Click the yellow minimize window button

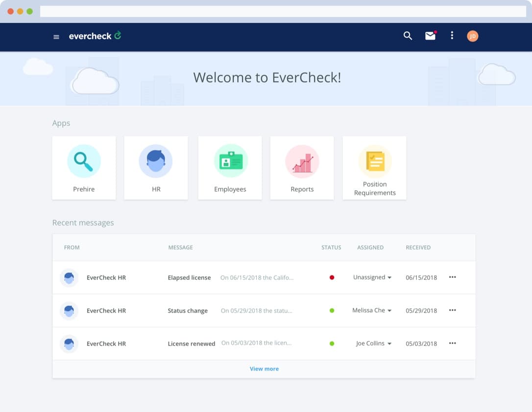click(20, 11)
